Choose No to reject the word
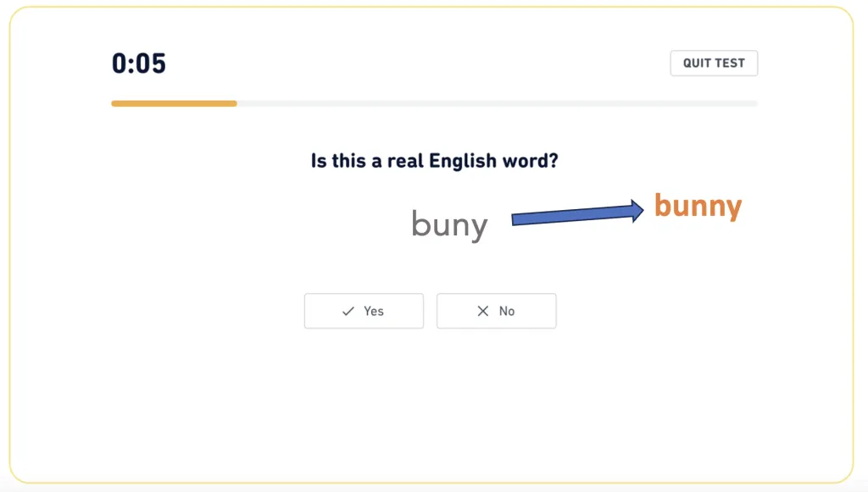The height and width of the screenshot is (492, 868). point(497,311)
